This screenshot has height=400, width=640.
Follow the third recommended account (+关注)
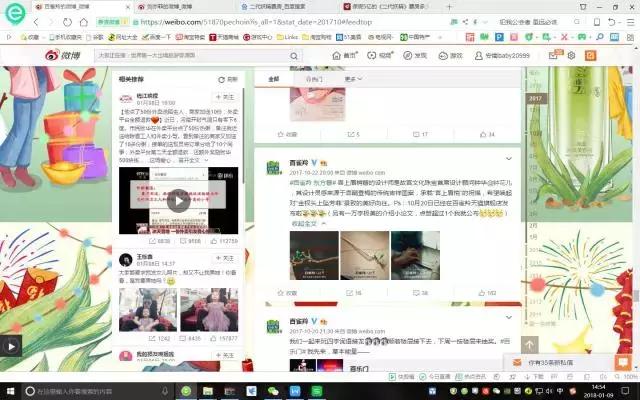225,355
